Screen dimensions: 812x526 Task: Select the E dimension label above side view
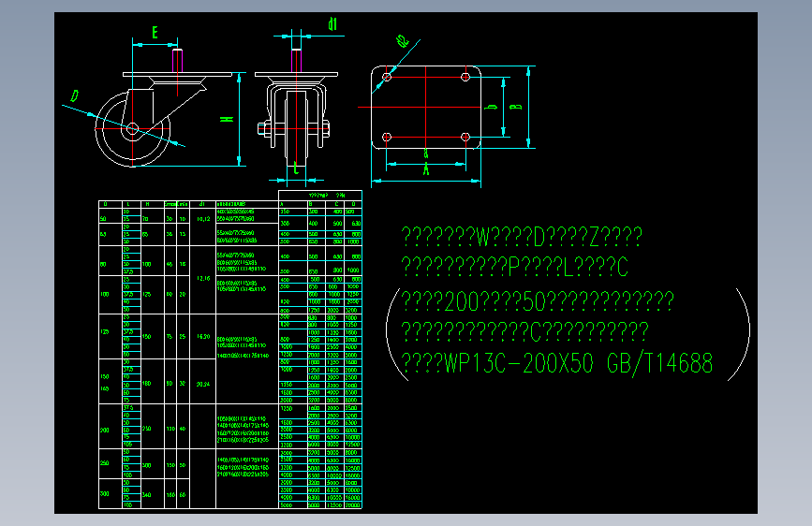(x=155, y=33)
